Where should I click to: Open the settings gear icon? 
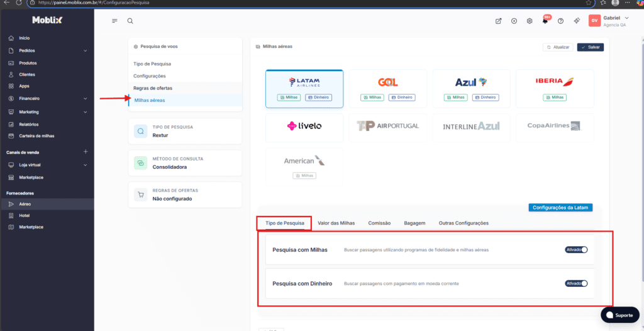click(530, 21)
